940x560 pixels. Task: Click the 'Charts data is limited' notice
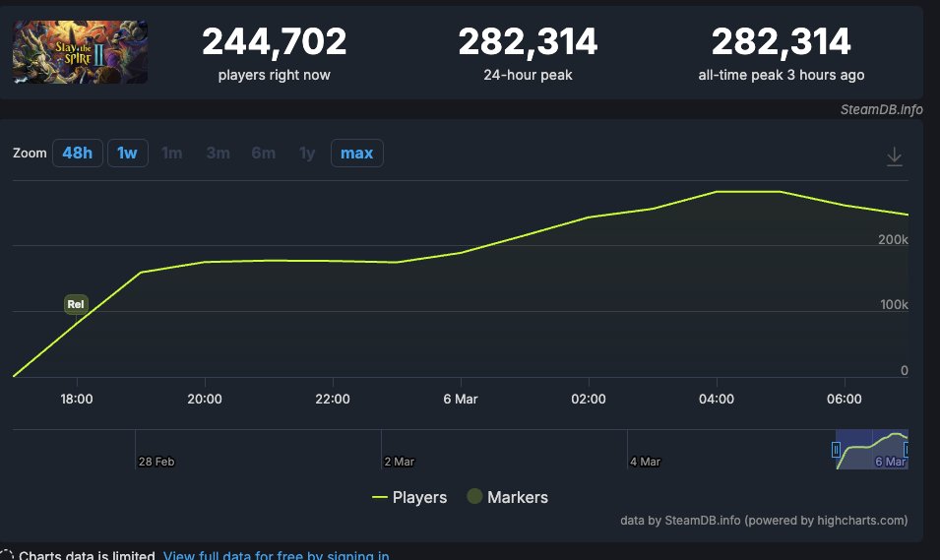coord(87,555)
